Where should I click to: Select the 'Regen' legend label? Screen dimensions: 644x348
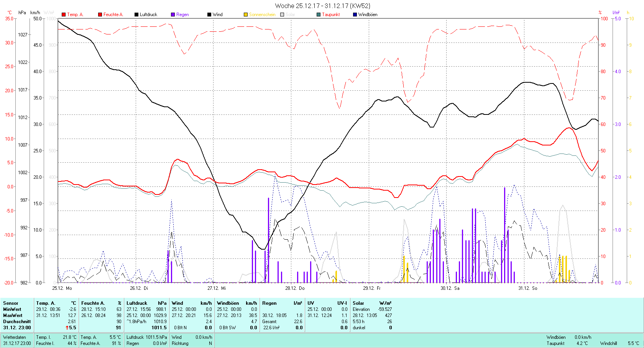point(182,15)
